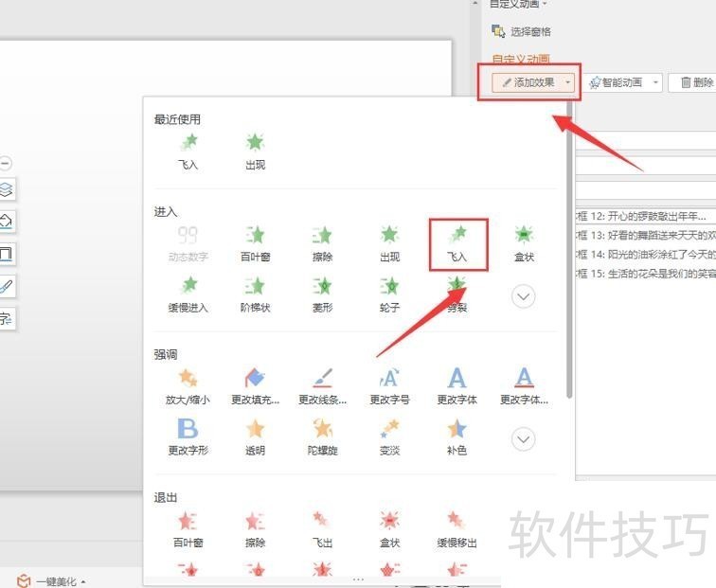Apply 更改填充 emphasis effect

pos(255,387)
